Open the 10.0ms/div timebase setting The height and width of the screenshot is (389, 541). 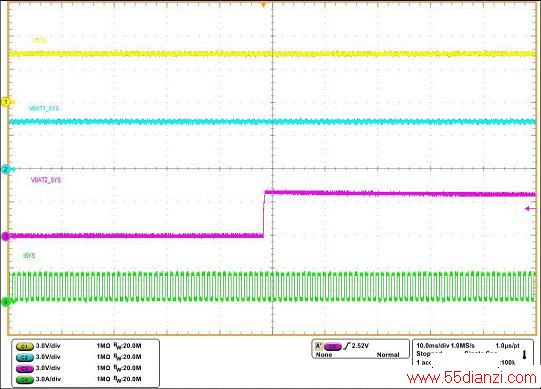pos(433,346)
